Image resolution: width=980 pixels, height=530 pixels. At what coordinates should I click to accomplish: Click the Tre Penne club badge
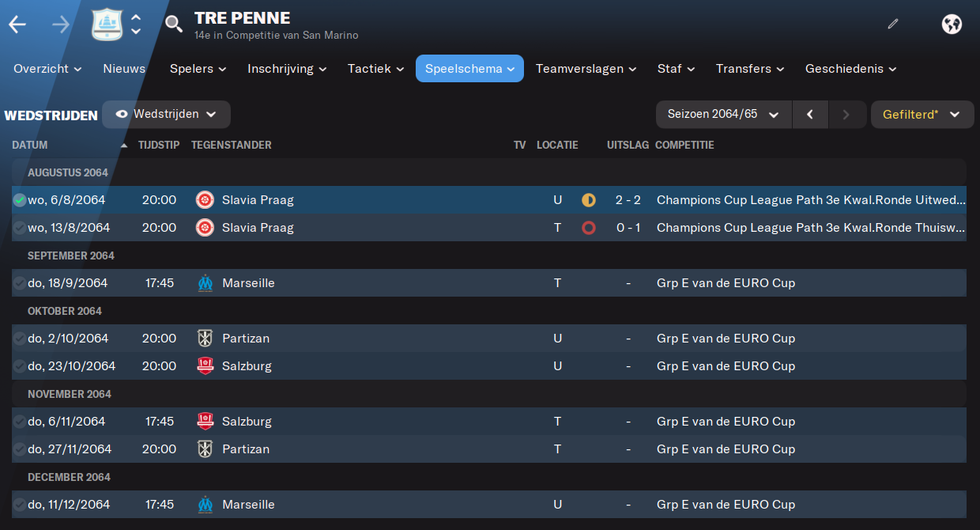point(107,25)
